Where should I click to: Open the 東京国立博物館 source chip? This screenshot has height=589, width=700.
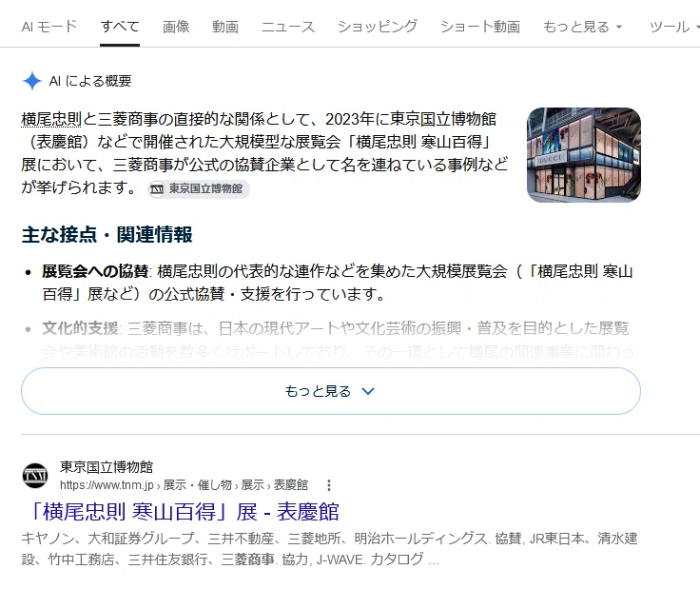tap(199, 189)
